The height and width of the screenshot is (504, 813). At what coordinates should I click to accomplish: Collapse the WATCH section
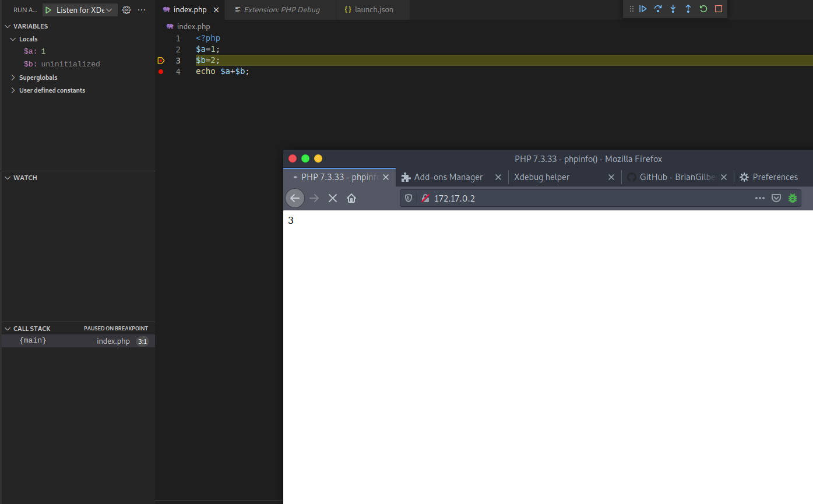(8, 178)
